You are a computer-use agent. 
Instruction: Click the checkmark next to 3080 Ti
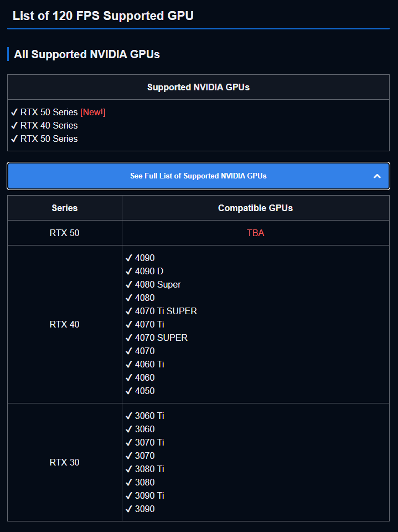(129, 469)
